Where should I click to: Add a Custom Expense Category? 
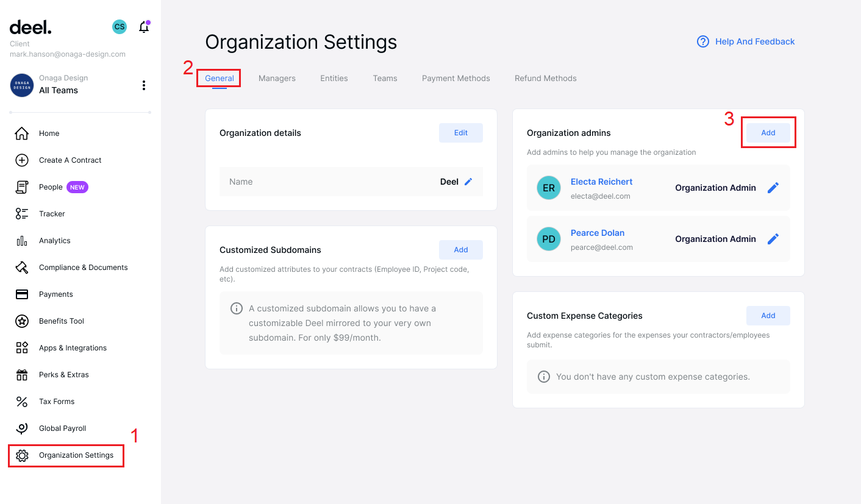tap(768, 315)
